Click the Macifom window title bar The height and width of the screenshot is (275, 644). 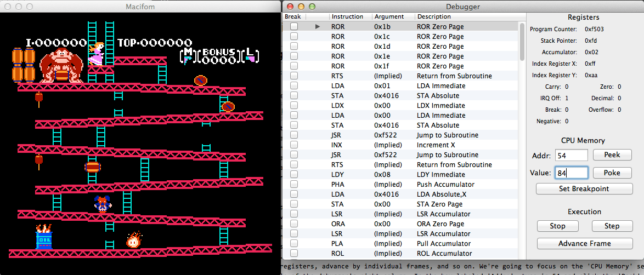pos(140,7)
